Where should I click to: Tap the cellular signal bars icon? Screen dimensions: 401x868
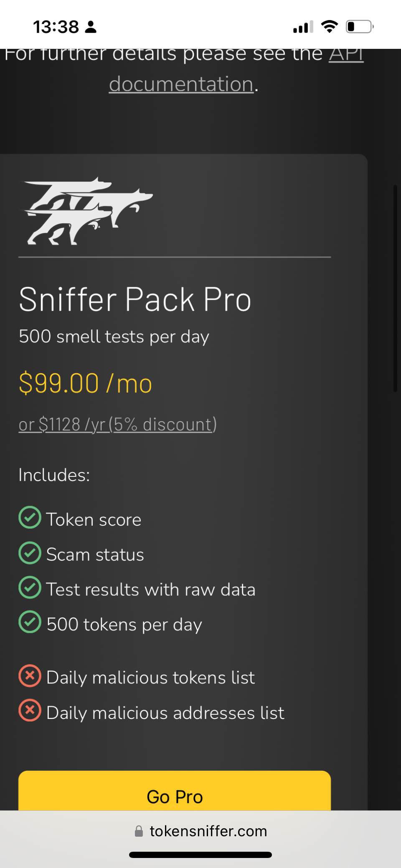point(303,27)
